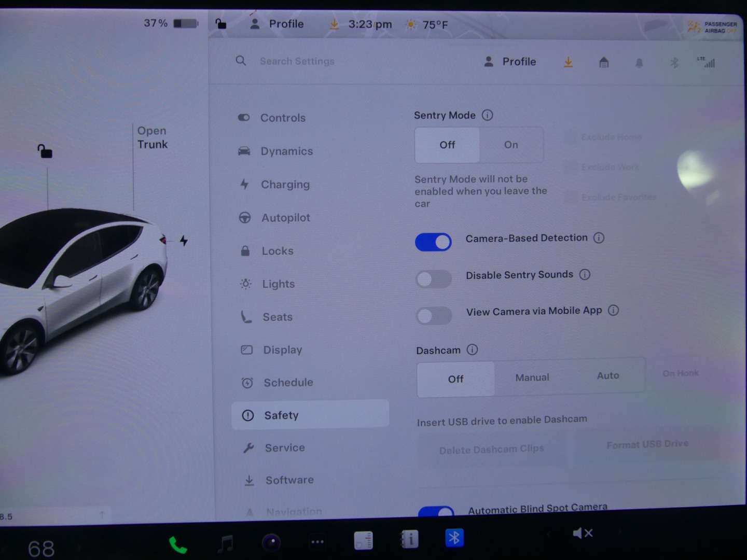Open the Phone app in bottom bar
Screen dimensions: 747x560
[x=178, y=545]
